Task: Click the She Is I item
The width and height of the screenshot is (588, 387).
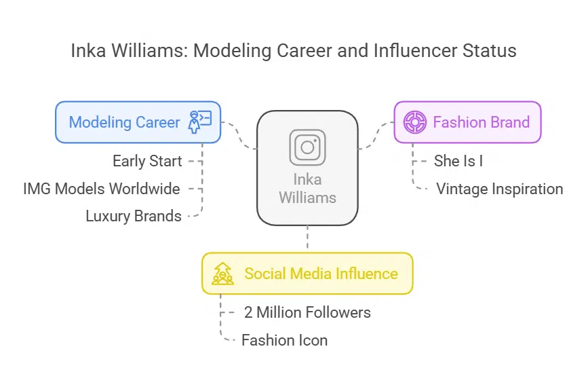Action: 458,162
